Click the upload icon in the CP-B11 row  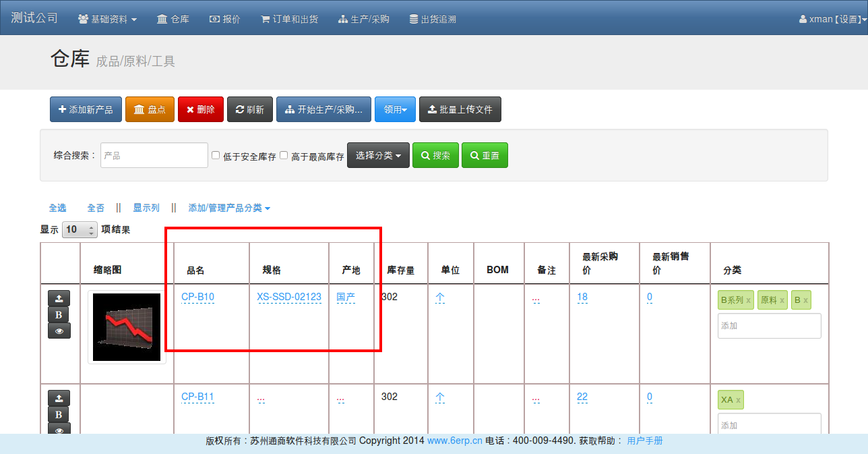pyautogui.click(x=59, y=398)
